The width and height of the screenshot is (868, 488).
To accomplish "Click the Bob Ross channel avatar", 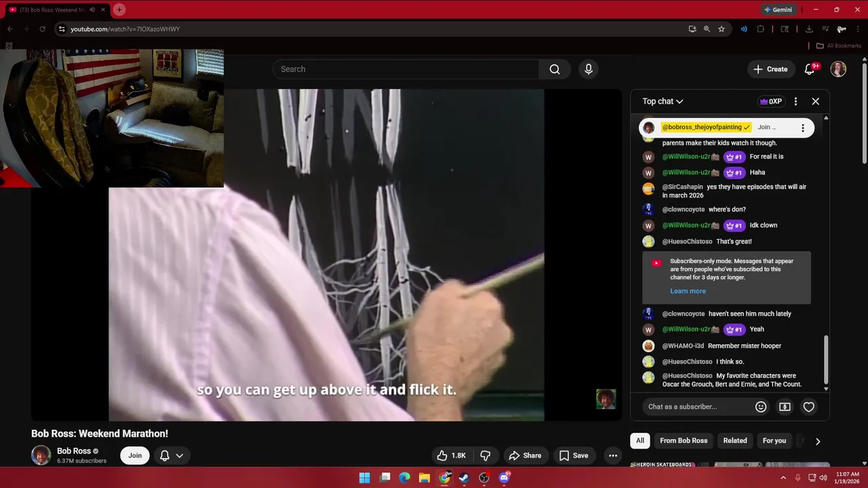I will pos(41,455).
